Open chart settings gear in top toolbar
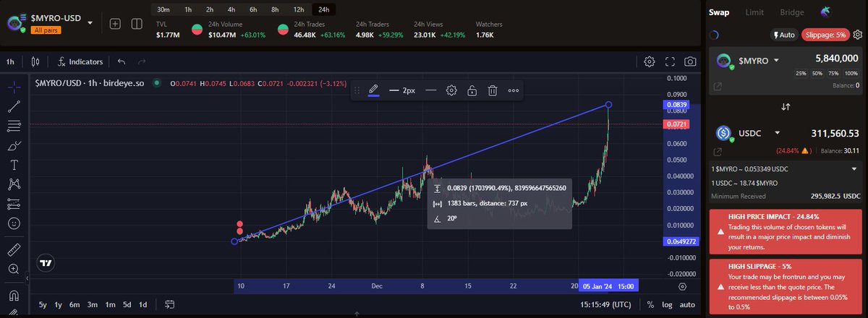The width and height of the screenshot is (868, 318). point(650,62)
